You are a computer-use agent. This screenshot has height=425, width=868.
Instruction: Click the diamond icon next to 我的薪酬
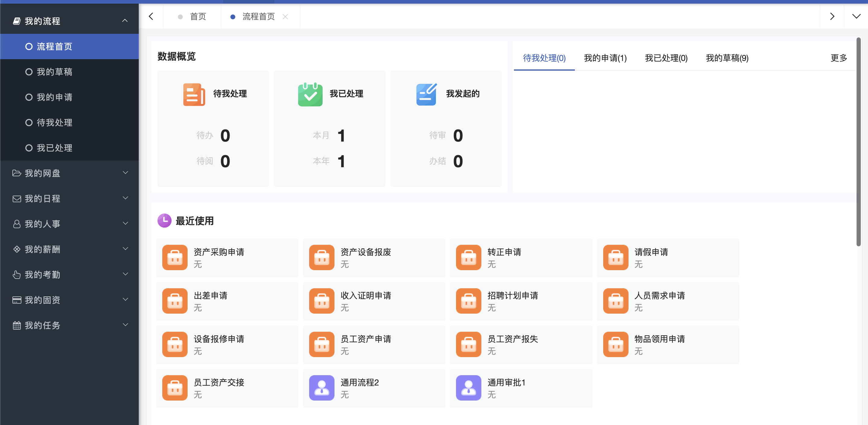[17, 249]
